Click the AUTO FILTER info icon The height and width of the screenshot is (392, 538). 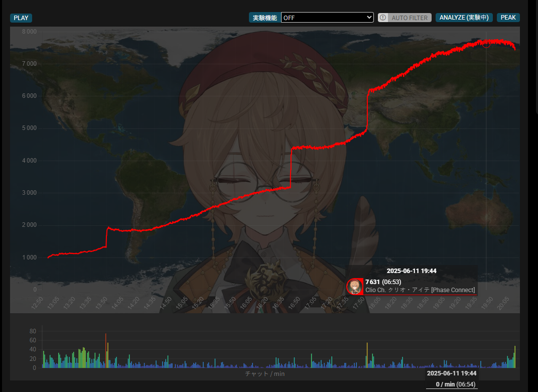click(x=383, y=18)
